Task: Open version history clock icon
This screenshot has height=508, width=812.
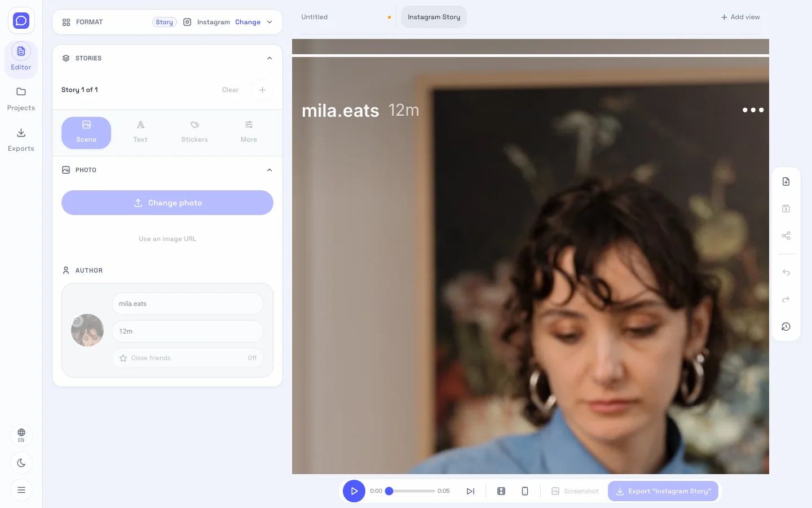Action: point(786,327)
